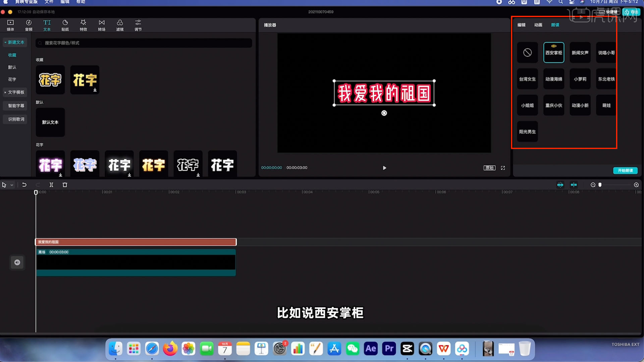
Task: Open the 媒体 media panel
Action: point(10,25)
